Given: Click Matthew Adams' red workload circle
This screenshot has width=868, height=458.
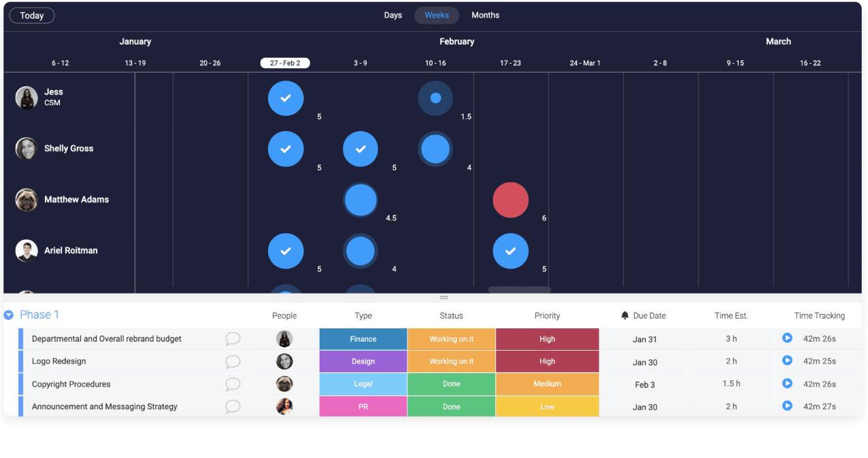Looking at the screenshot, I should pos(510,200).
